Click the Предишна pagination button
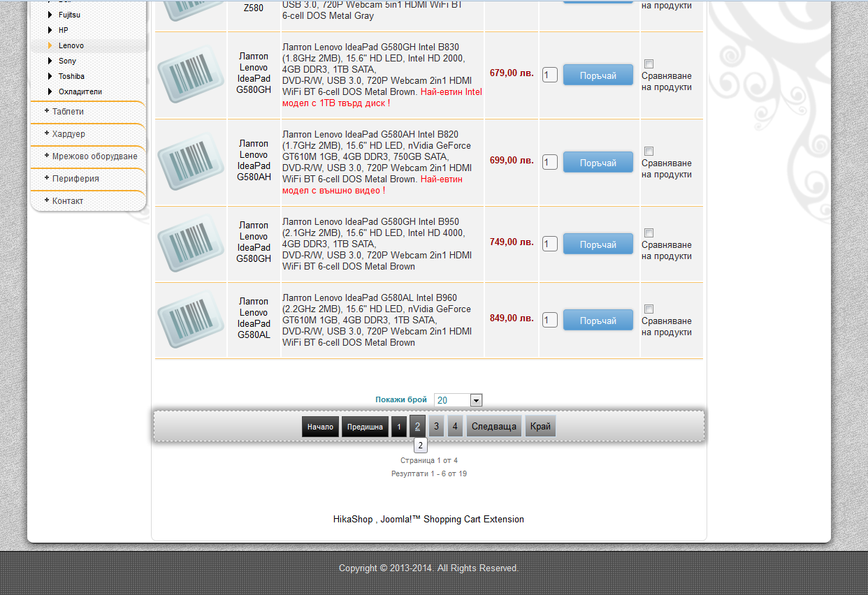This screenshot has height=595, width=868. (365, 427)
